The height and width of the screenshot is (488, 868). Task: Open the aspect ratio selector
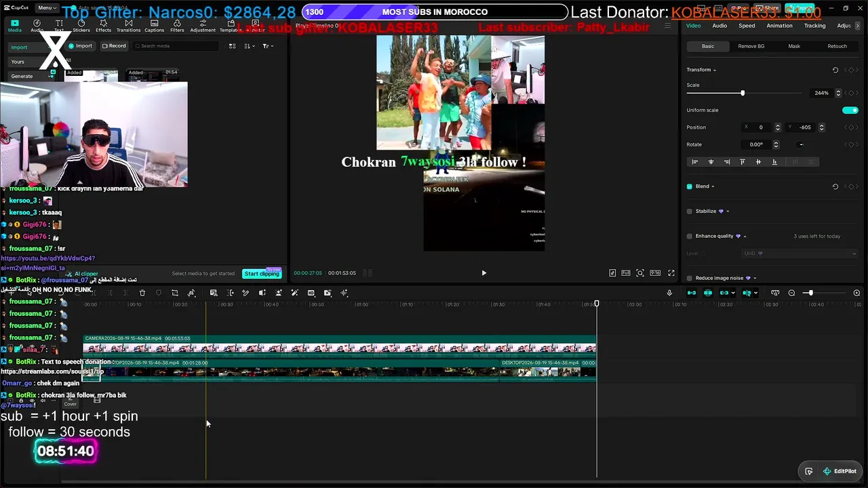655,273
